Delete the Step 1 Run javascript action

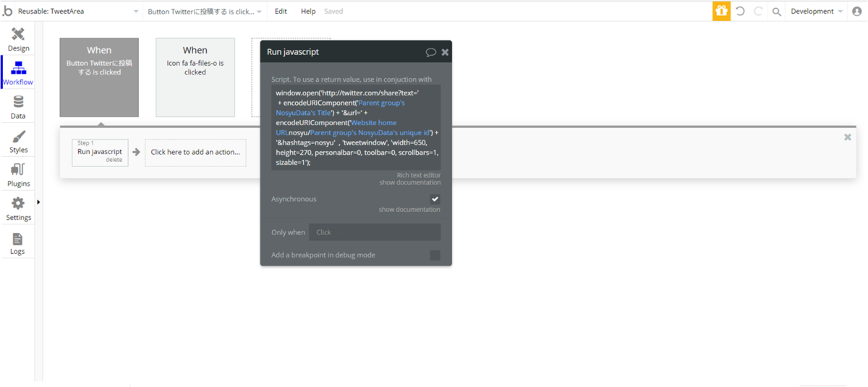coord(114,160)
